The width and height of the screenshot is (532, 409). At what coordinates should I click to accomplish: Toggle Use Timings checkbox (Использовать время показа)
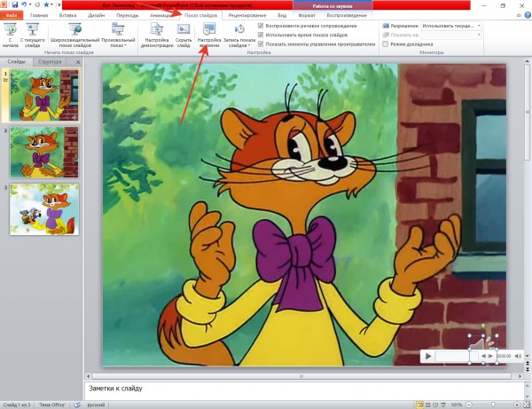(x=261, y=35)
